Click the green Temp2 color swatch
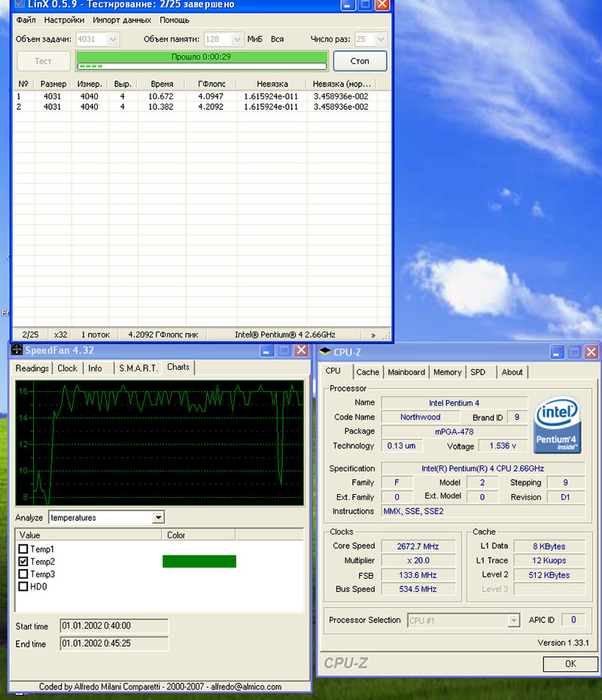Image resolution: width=602 pixels, height=700 pixels. (x=199, y=561)
